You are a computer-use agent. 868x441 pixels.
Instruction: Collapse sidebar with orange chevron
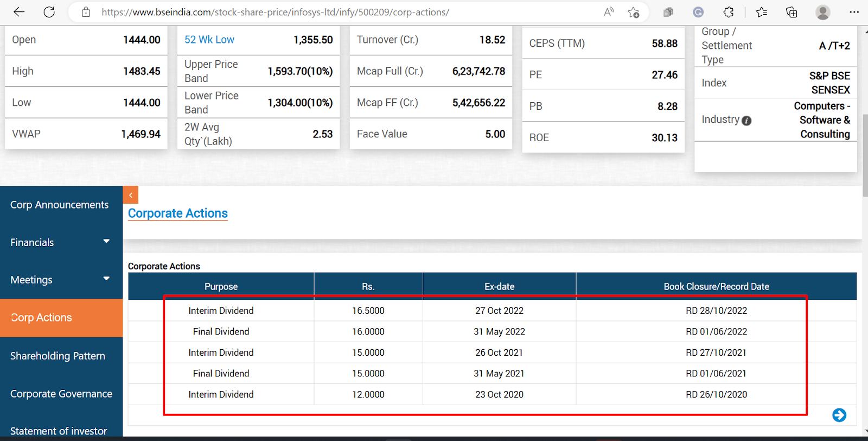(x=131, y=195)
